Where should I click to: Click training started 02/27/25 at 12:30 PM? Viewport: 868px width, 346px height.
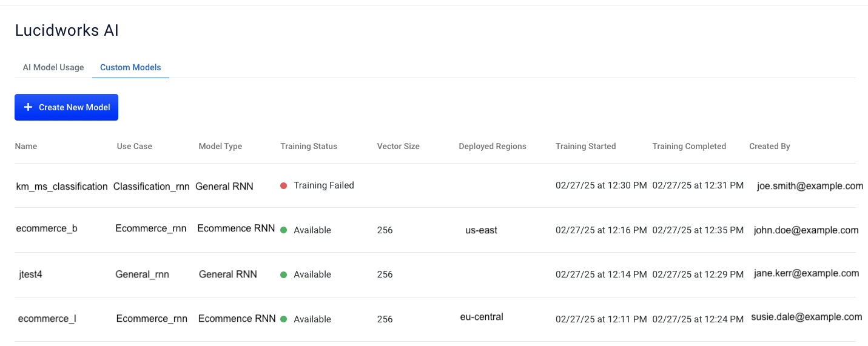pos(601,185)
